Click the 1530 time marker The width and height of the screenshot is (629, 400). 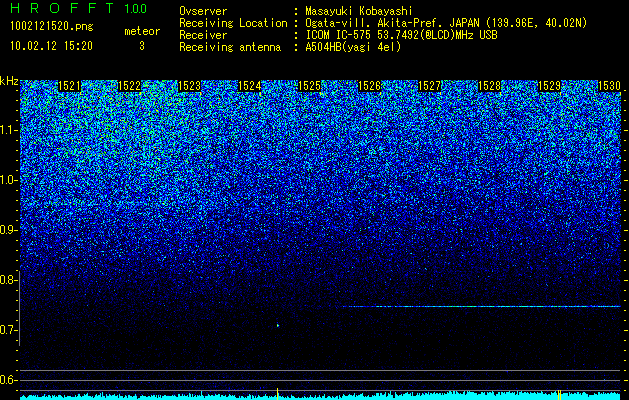coord(610,86)
